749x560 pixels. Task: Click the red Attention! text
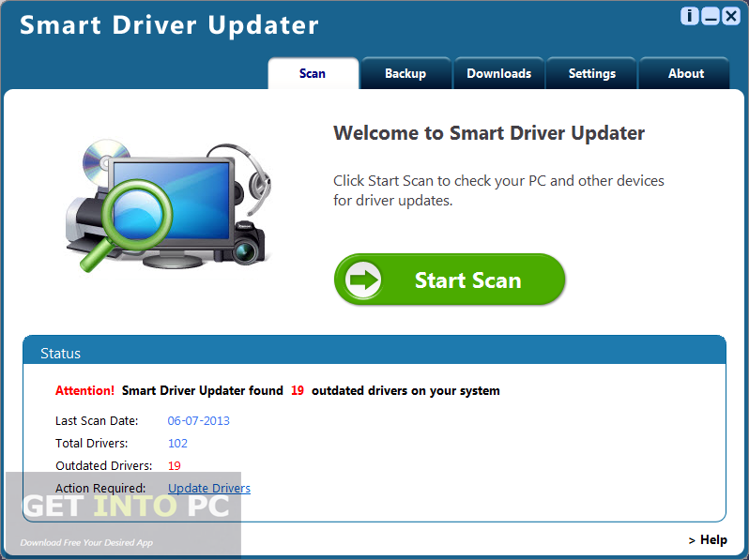click(84, 390)
